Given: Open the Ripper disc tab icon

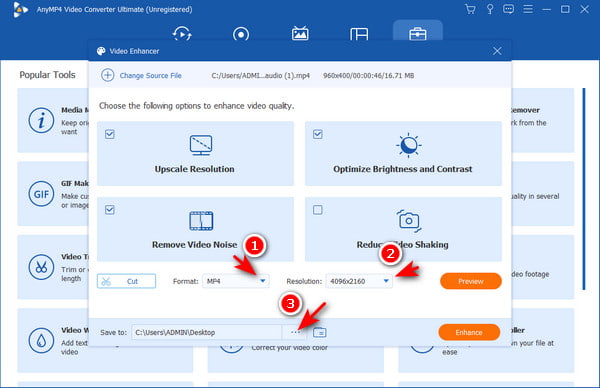Looking at the screenshot, I should [241, 34].
